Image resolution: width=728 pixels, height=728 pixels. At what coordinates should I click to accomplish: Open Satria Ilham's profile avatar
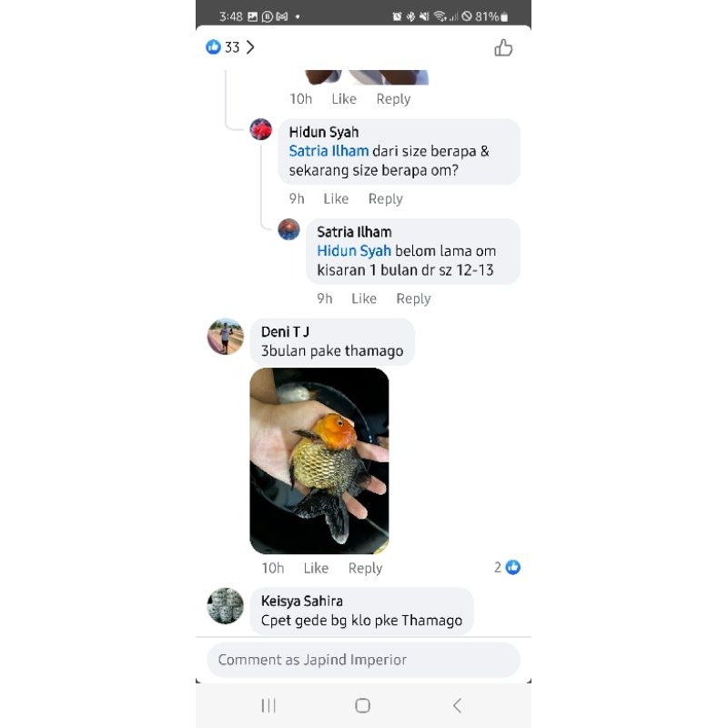[288, 229]
